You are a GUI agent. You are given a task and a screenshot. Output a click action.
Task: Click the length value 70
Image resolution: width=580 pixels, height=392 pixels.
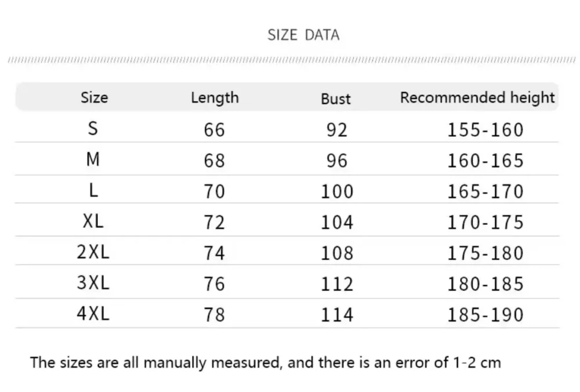(214, 191)
